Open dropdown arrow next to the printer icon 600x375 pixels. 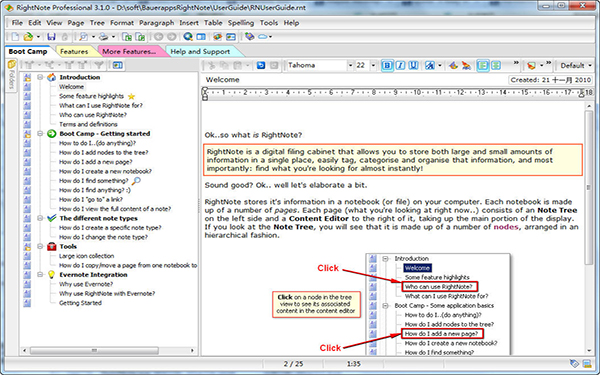pyautogui.click(x=113, y=37)
